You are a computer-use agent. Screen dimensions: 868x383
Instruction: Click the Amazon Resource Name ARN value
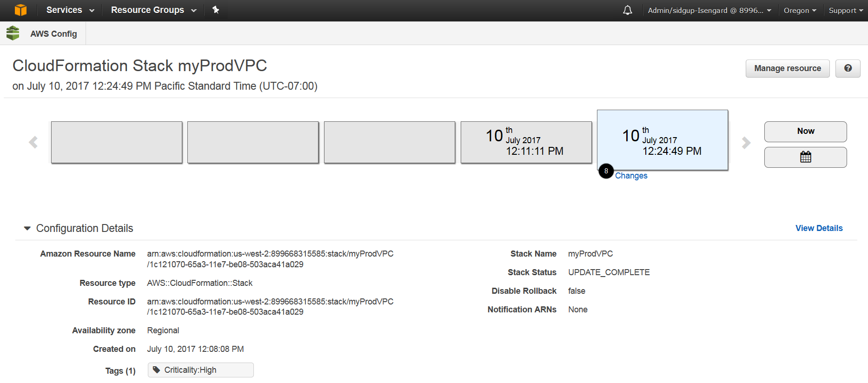(270, 259)
